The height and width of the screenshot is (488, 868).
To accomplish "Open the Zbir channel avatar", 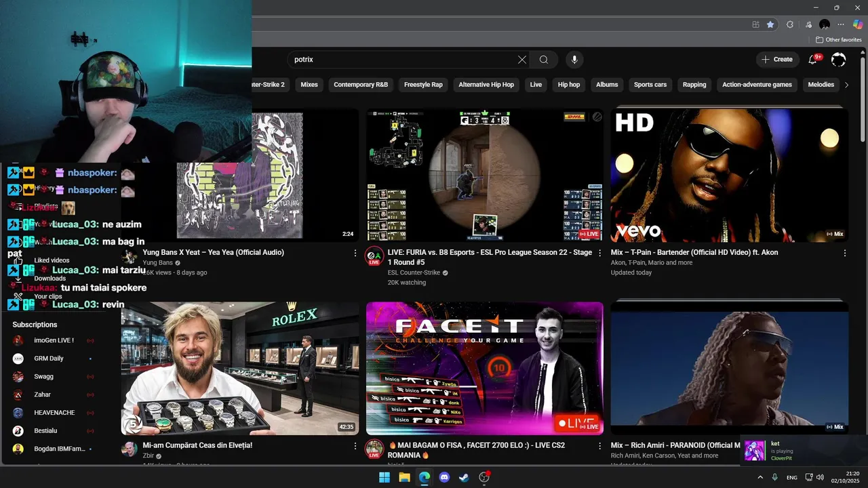I will tap(129, 449).
